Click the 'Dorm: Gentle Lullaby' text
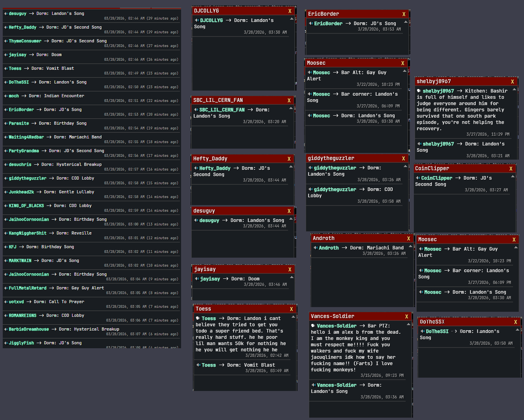 (69, 192)
